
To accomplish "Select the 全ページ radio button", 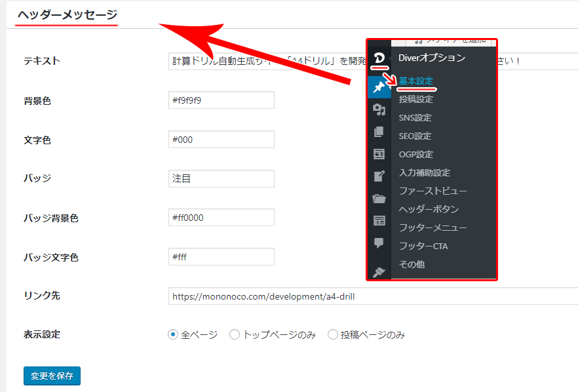I will [173, 334].
